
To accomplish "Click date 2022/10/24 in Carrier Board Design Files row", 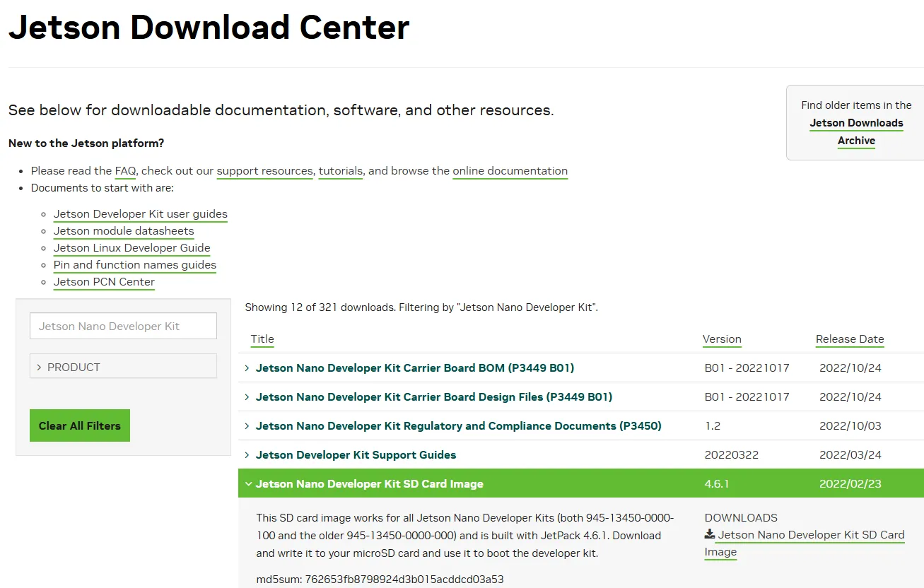I will click(850, 397).
